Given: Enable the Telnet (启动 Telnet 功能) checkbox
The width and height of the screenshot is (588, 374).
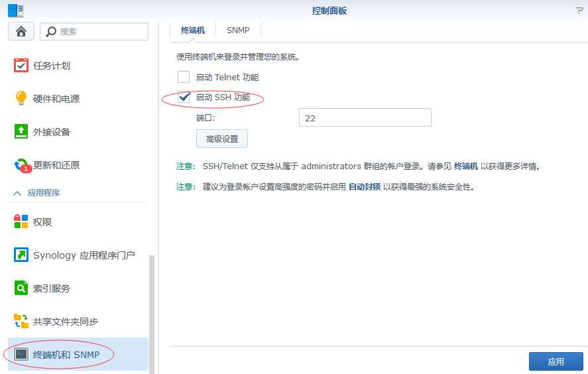Looking at the screenshot, I should (x=184, y=77).
